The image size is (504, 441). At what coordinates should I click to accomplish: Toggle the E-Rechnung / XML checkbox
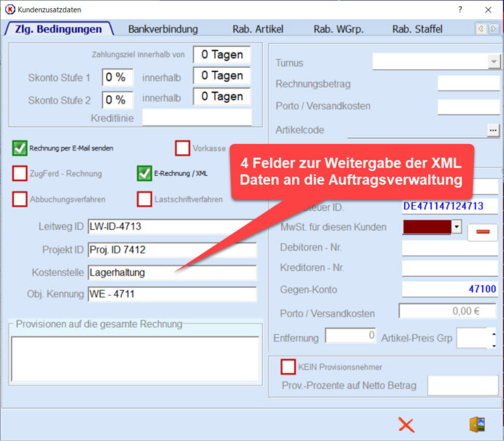click(145, 174)
